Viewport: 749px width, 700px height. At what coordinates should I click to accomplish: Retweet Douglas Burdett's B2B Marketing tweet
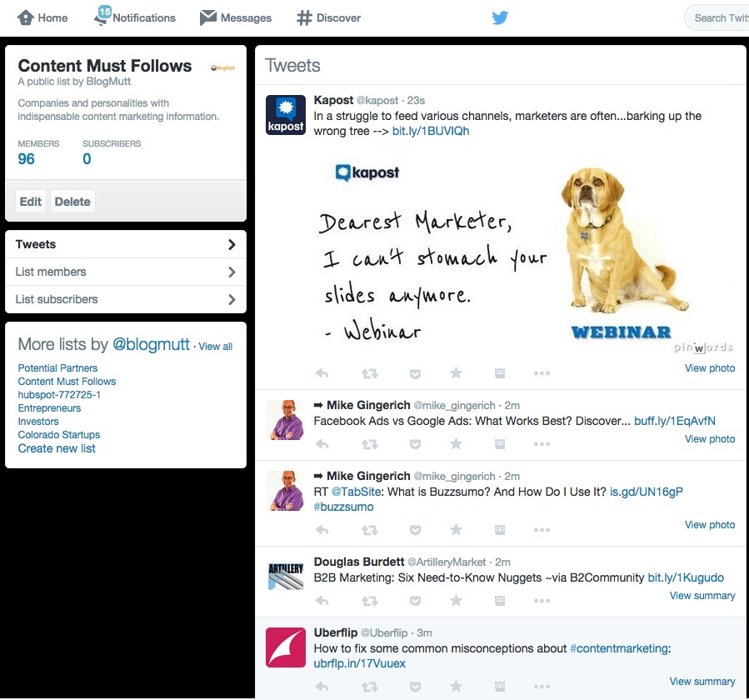click(370, 601)
